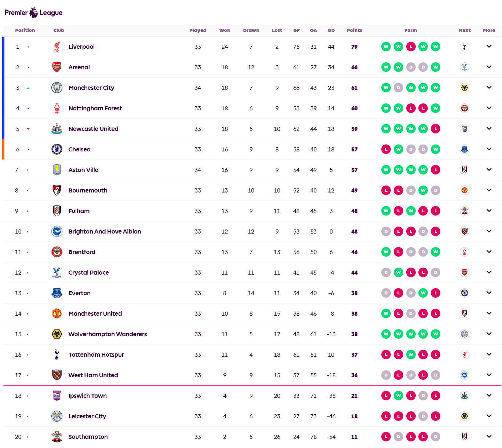Sort table by Points column header

(354, 30)
